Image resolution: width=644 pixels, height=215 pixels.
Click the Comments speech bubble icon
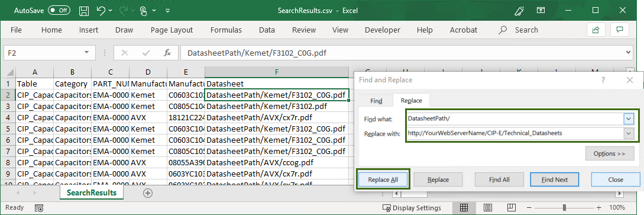(620, 30)
